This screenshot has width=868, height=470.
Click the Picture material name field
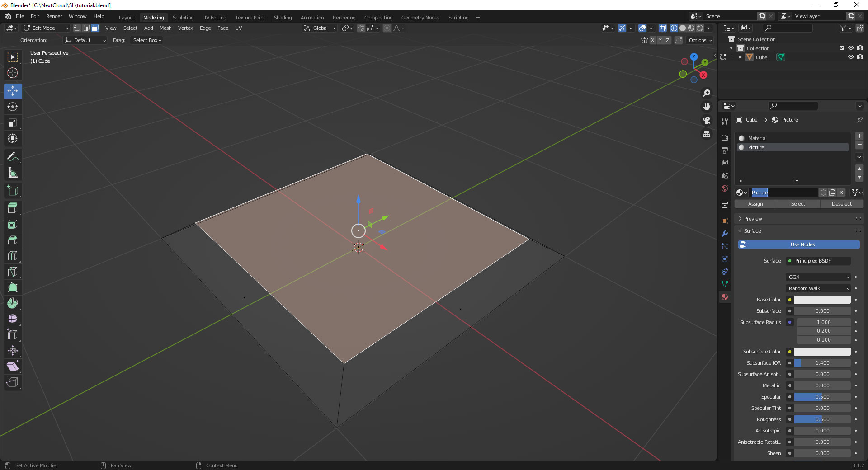783,193
